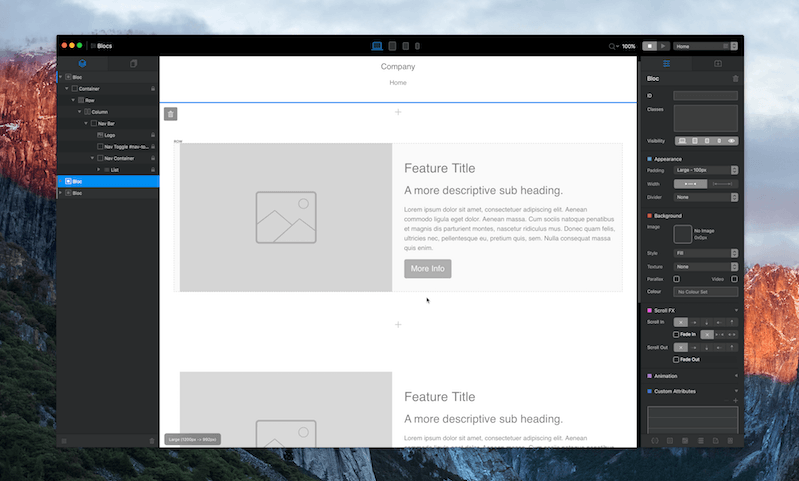
Task: Select the contained width option
Action: pyautogui.click(x=690, y=183)
